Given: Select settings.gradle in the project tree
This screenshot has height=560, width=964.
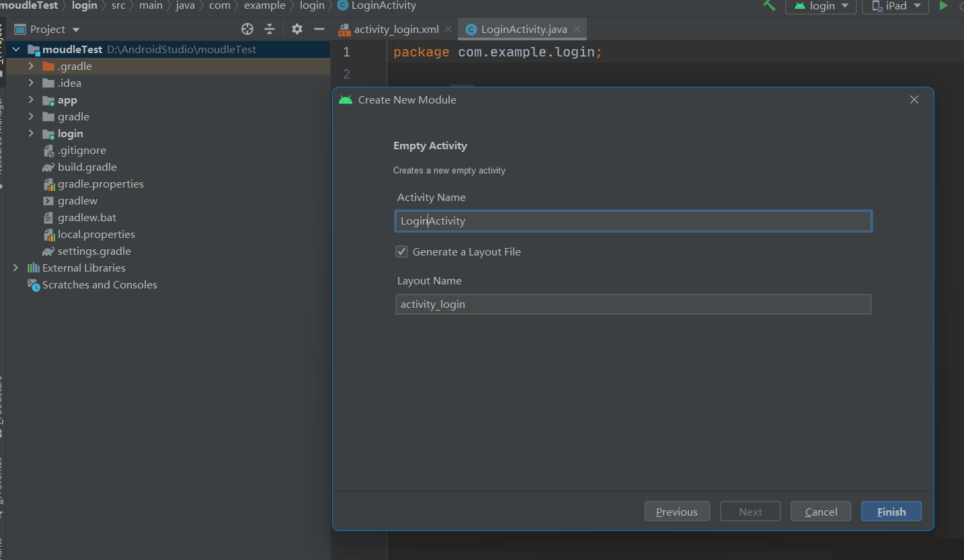Looking at the screenshot, I should [94, 251].
